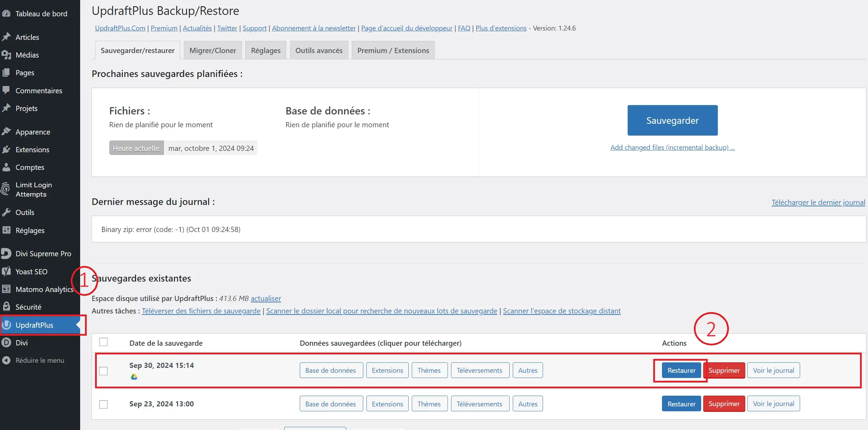Open Abonnement à la newsletter link
This screenshot has height=430, width=868.
click(314, 28)
